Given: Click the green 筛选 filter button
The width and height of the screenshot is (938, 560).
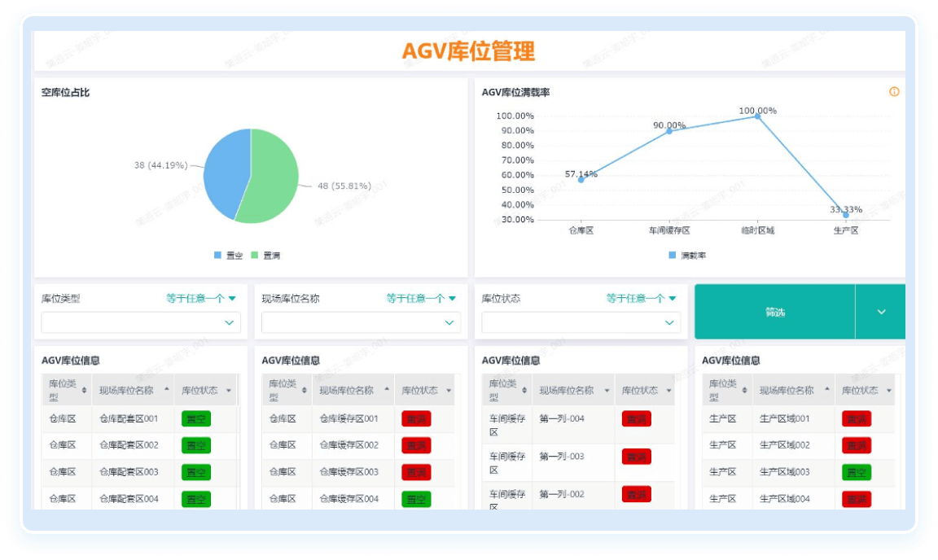Looking at the screenshot, I should [774, 312].
